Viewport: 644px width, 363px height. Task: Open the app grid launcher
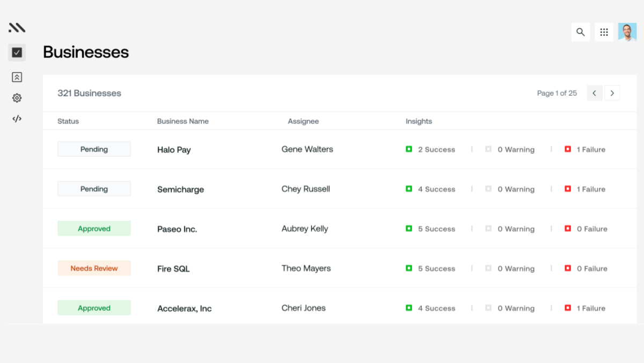click(x=604, y=32)
